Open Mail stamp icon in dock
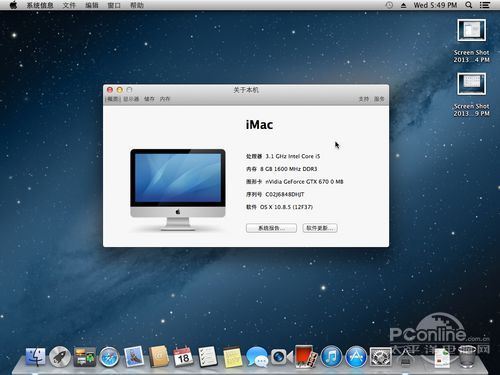Viewport: 500px width, 375px height. pyautogui.click(x=134, y=356)
